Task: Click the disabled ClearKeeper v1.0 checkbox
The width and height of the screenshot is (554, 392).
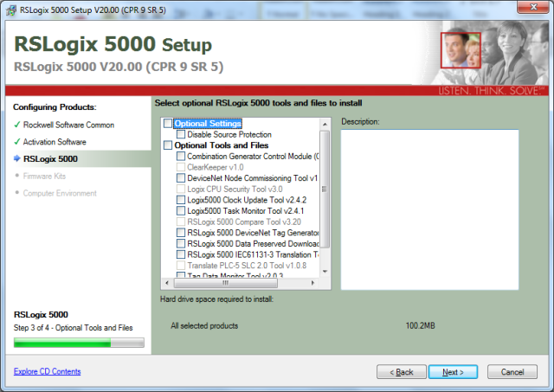Action: [x=181, y=167]
